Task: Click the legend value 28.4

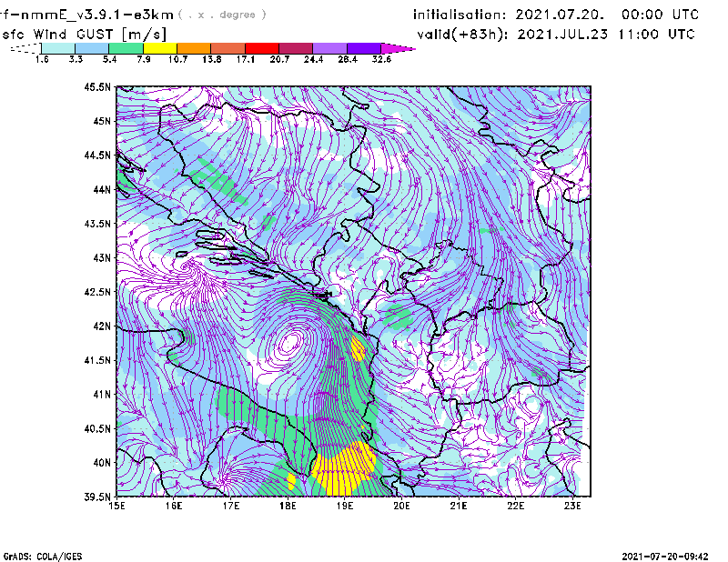Action: [348, 59]
